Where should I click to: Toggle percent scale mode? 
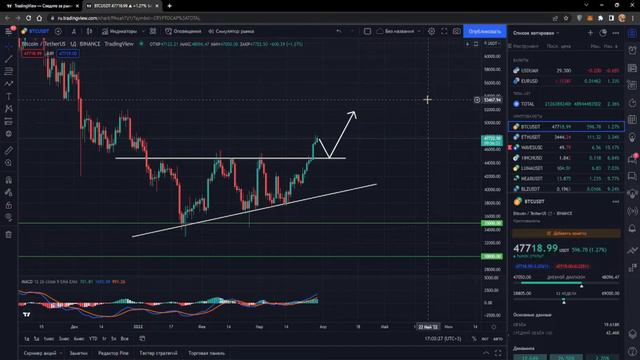point(474,339)
